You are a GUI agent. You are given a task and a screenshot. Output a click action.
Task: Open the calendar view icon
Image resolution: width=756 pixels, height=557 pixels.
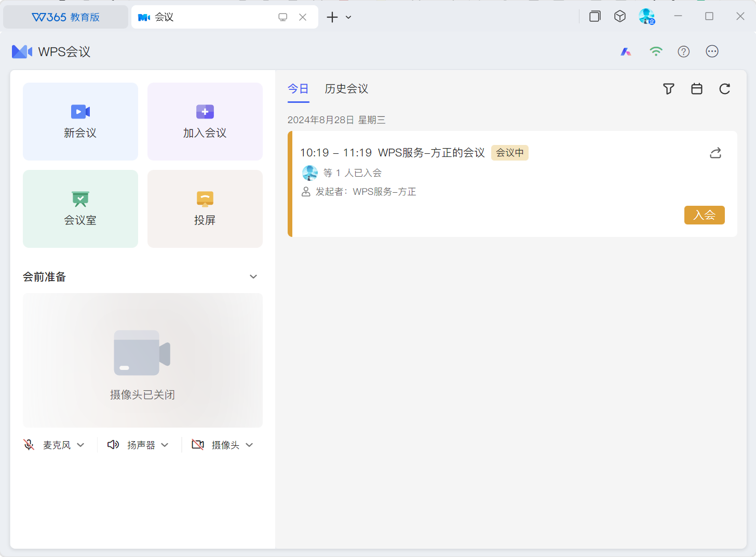[x=697, y=89]
